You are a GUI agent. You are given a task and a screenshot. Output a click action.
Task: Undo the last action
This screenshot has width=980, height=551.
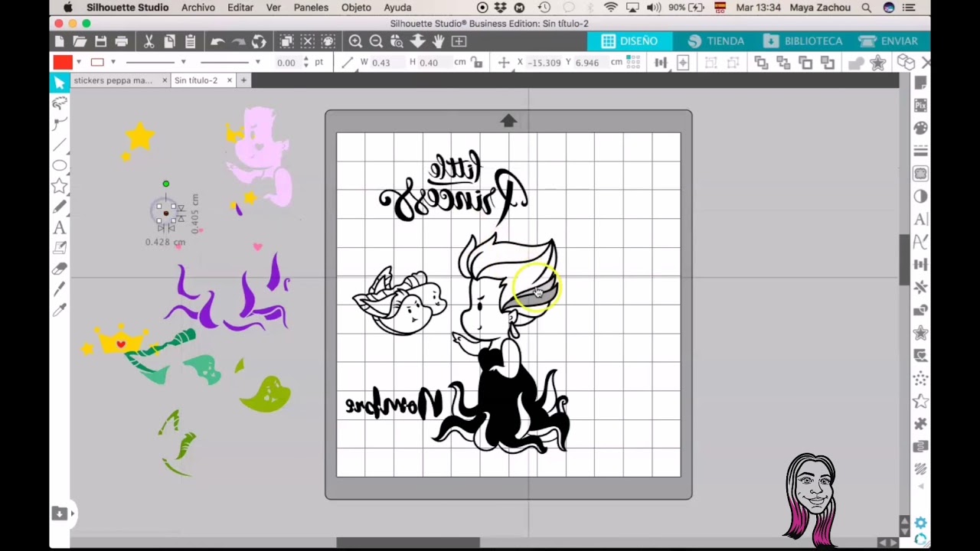click(217, 41)
